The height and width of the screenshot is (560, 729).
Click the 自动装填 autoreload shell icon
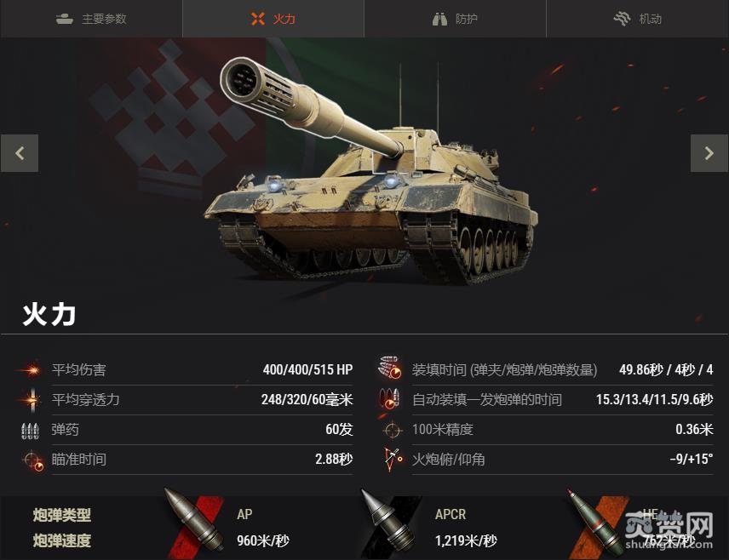coord(389,399)
